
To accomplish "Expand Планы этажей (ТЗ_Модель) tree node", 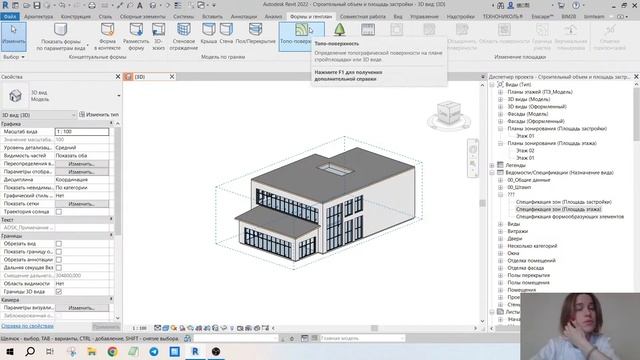I will 500,92.
